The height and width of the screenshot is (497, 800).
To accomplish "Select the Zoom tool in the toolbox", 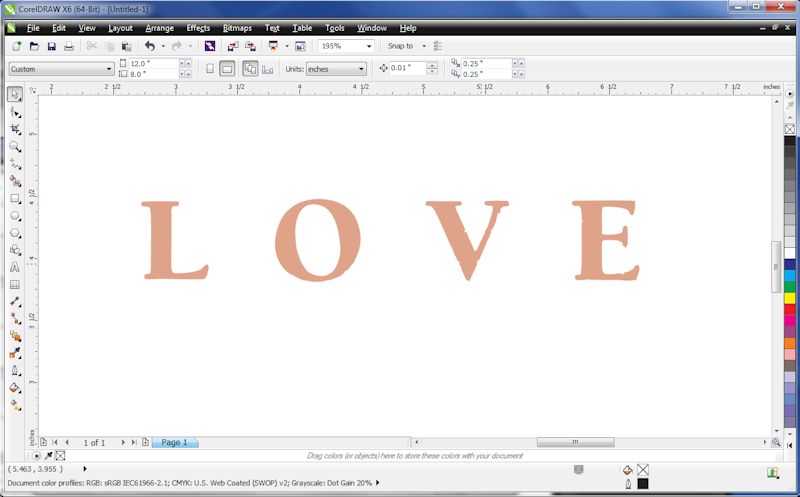I will click(x=15, y=146).
